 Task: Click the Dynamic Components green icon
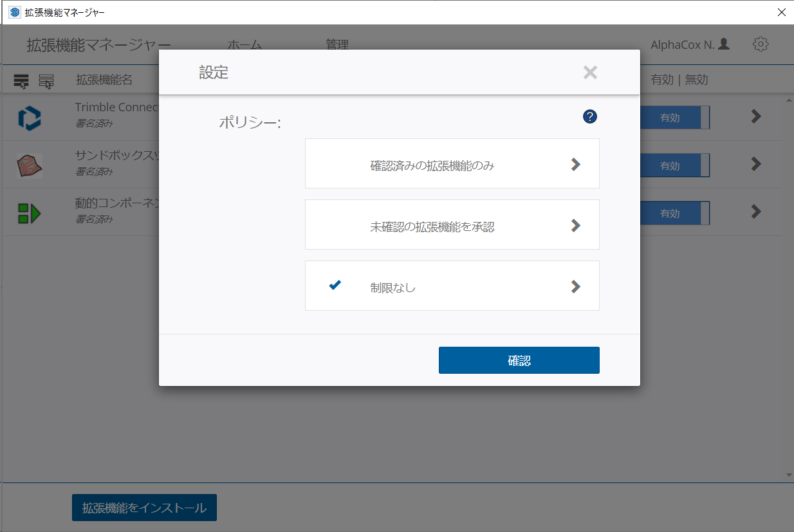(29, 213)
